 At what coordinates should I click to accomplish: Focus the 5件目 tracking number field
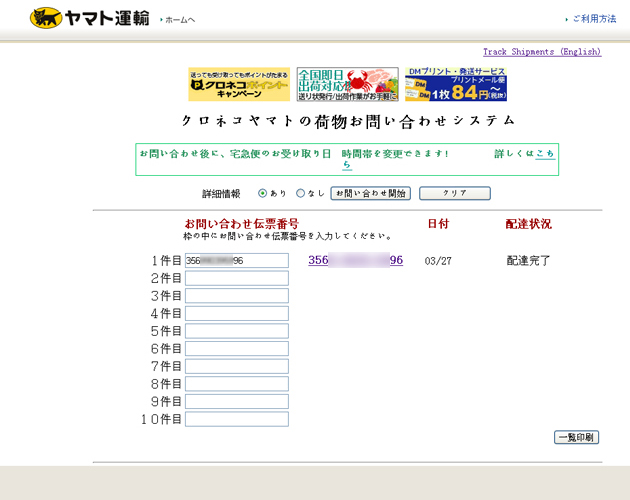tap(236, 331)
